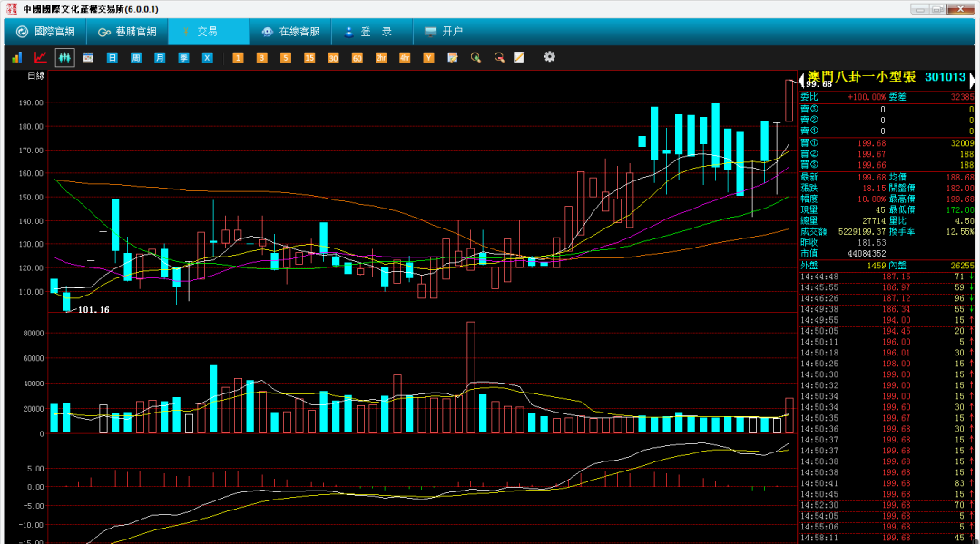Open the 登录 tab

coord(371,31)
